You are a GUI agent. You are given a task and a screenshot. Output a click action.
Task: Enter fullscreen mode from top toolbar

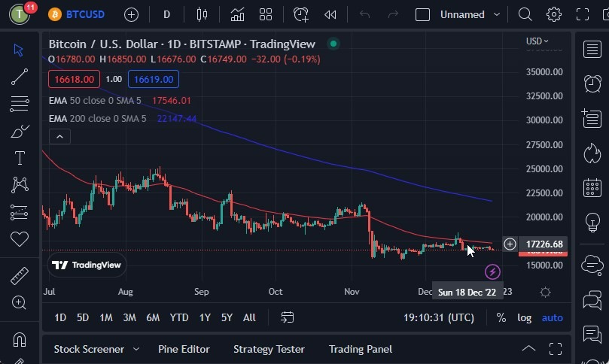tap(583, 15)
